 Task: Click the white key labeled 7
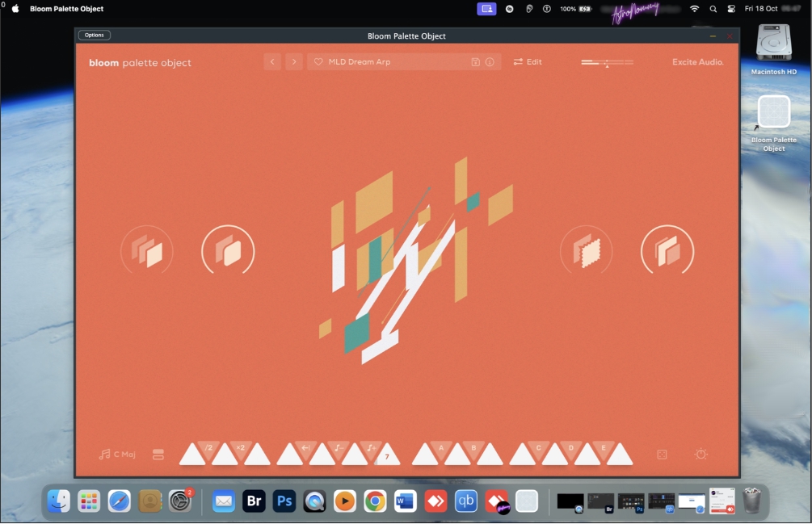[387, 456]
